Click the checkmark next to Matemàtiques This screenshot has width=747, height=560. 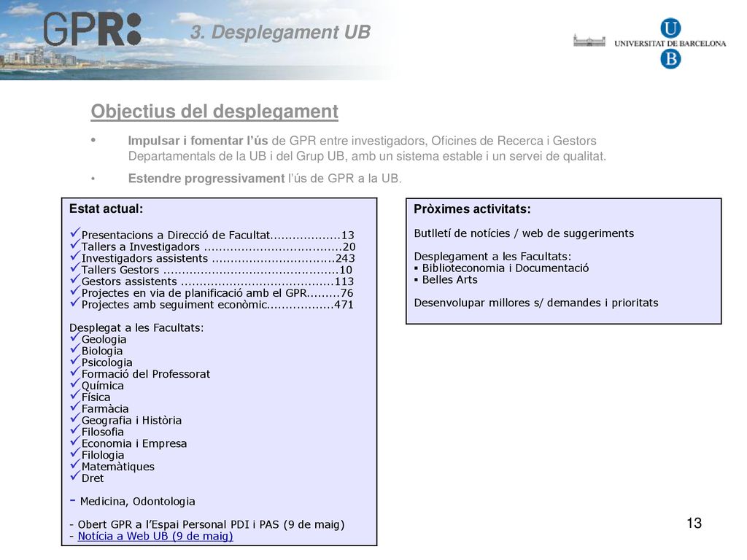[x=75, y=464]
